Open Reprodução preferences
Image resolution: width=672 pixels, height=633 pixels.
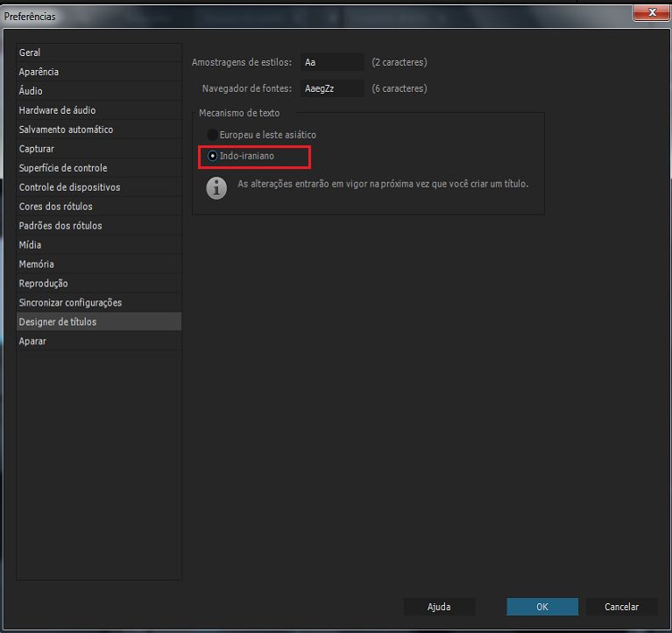pos(99,284)
